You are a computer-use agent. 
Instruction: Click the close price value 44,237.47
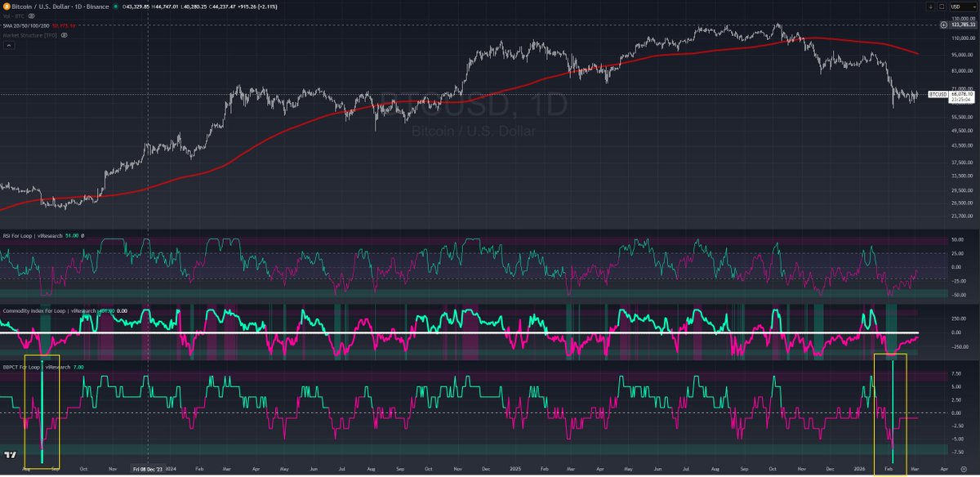[x=225, y=6]
